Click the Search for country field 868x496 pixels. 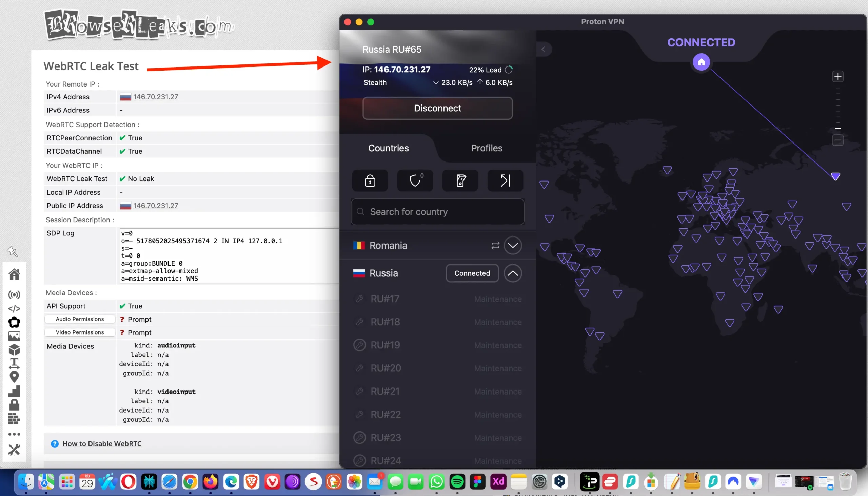(x=437, y=212)
